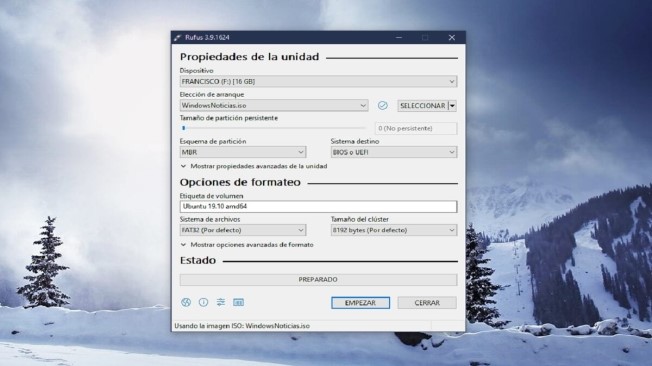Expand Mostrar opciones avanzadas de formato
652x366 pixels.
pos(247,245)
